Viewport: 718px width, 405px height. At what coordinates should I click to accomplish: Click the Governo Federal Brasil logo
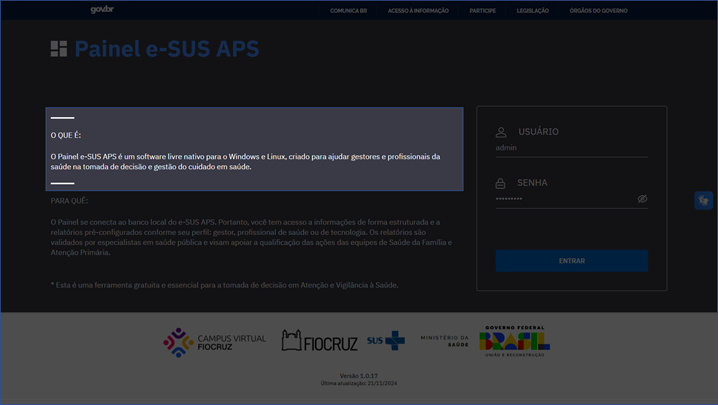click(515, 341)
